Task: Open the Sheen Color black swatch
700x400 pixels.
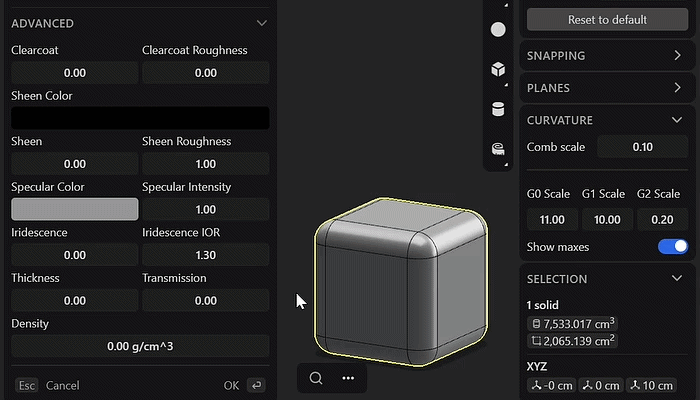Action: [x=140, y=118]
